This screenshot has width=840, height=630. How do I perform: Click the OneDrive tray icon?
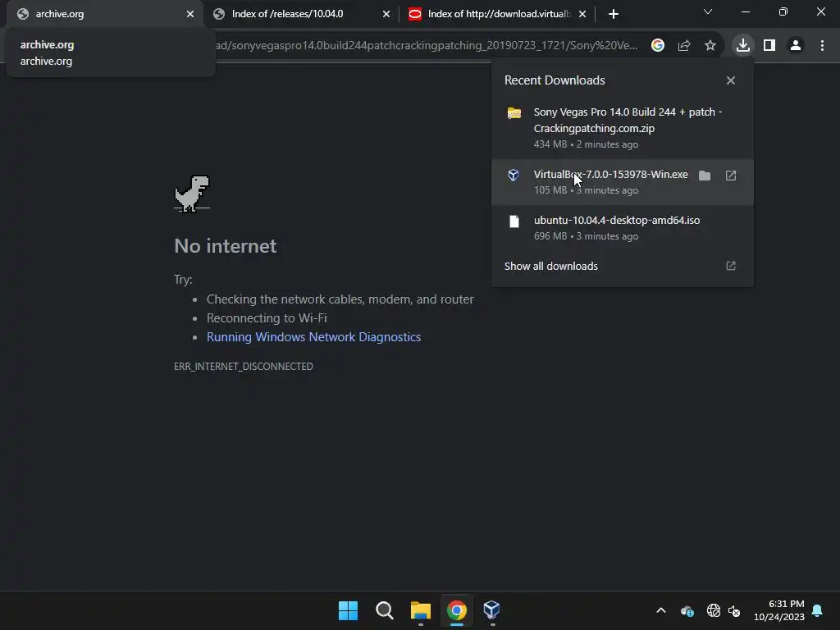[687, 610]
